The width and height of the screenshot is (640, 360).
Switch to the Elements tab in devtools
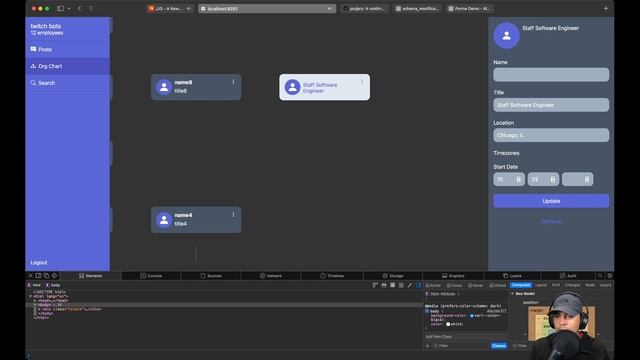(91, 276)
